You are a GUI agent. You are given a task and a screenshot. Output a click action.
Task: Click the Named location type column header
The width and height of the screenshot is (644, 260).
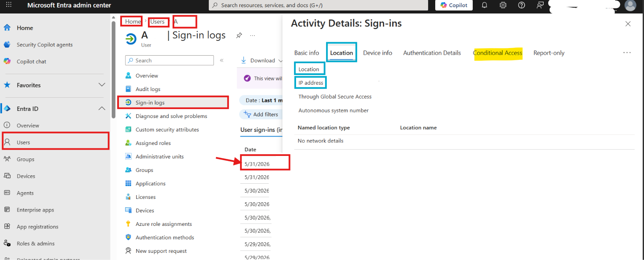[323, 128]
